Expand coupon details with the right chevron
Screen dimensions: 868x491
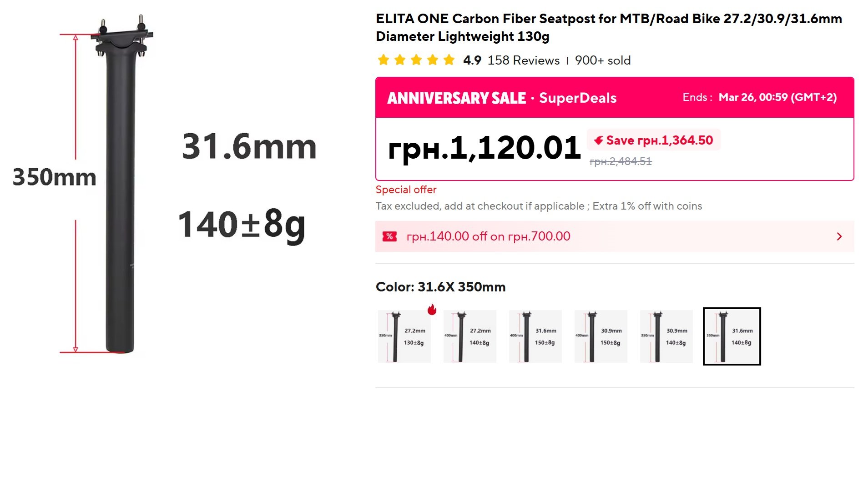[839, 236]
